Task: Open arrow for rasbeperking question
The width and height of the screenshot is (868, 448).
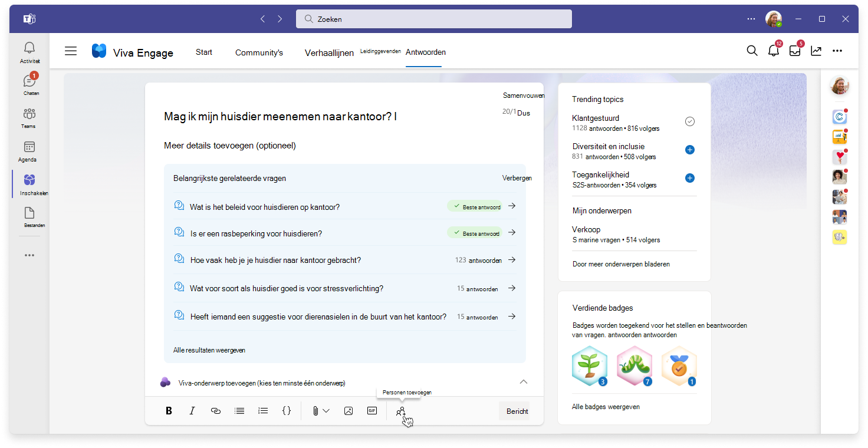Action: pos(512,232)
